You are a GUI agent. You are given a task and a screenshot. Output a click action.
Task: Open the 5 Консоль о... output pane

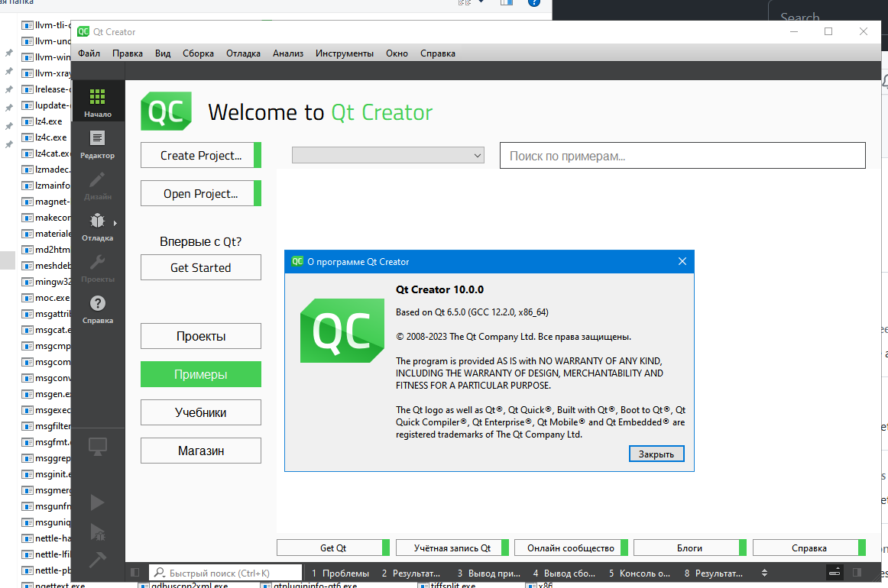click(x=640, y=573)
